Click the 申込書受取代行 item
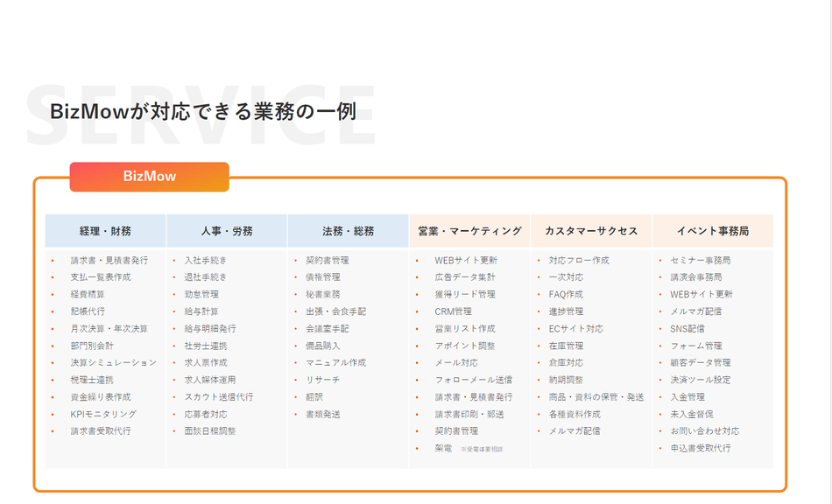The image size is (832, 504). pos(701,448)
